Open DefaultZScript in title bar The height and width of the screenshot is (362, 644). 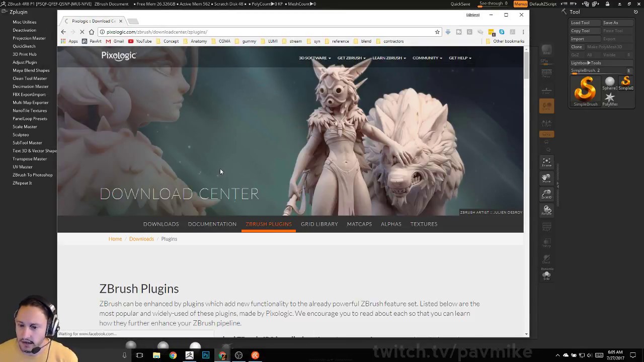[543, 4]
